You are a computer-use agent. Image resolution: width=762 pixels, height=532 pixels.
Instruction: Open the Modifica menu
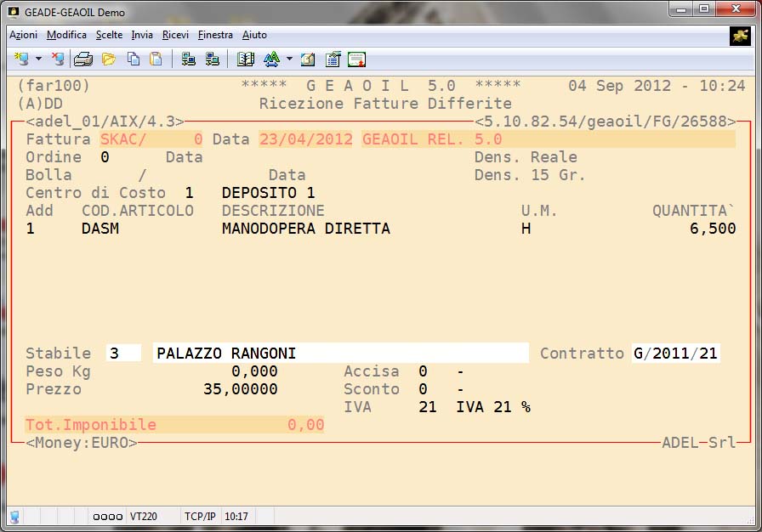pyautogui.click(x=66, y=35)
